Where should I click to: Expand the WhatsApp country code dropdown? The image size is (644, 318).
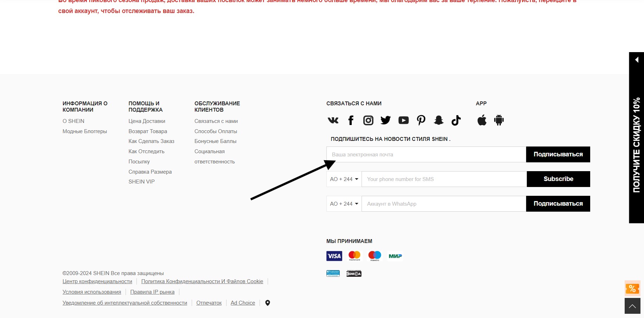[344, 204]
